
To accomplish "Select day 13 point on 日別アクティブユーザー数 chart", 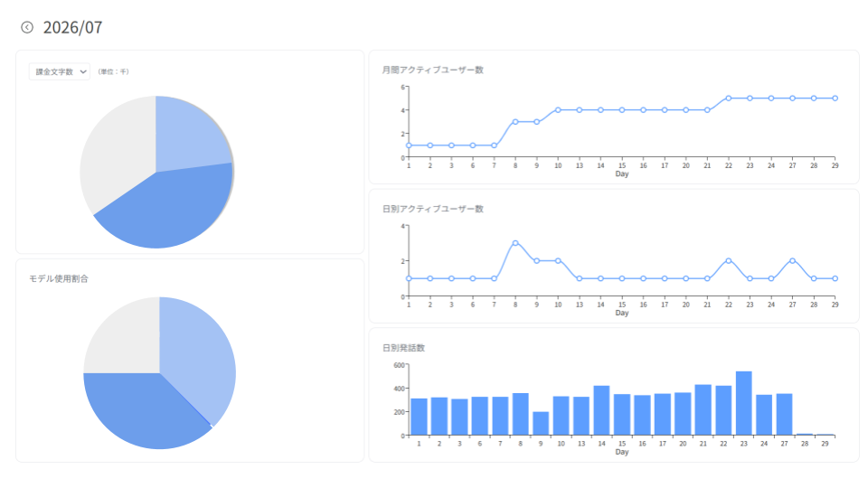I will pos(580,278).
